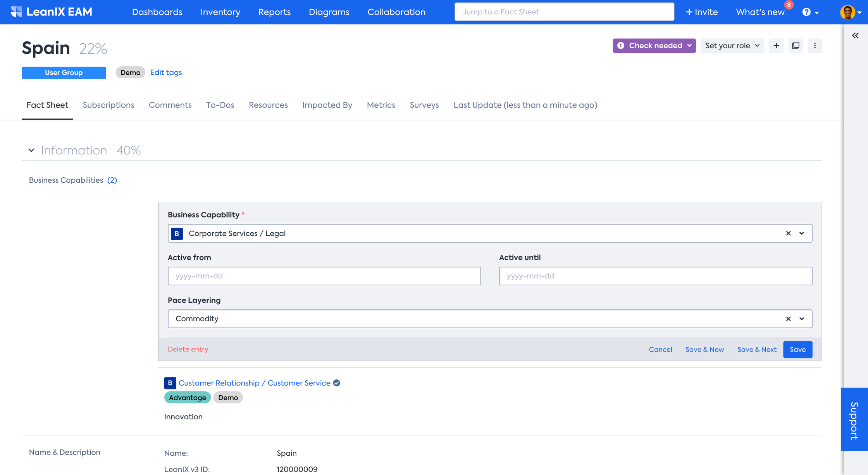
Task: Click Edit tags link
Action: click(x=166, y=72)
